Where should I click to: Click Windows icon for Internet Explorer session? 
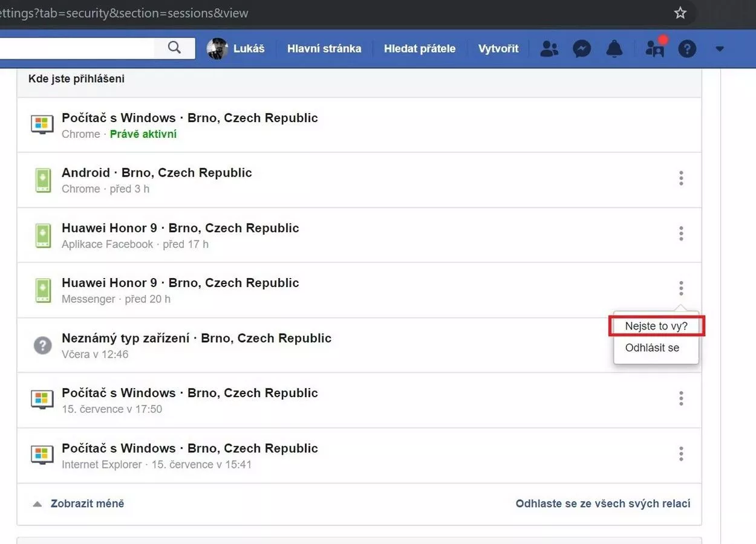pyautogui.click(x=42, y=455)
